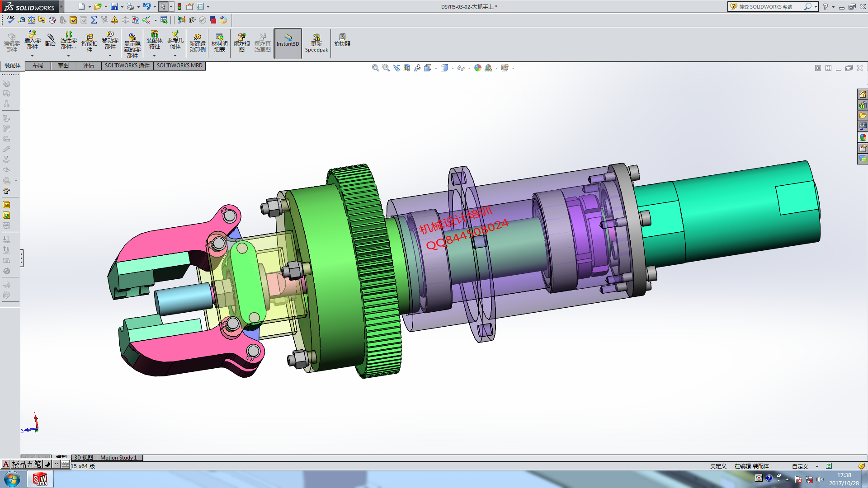Open the Options list icon in title toolbar

pyautogui.click(x=200, y=6)
